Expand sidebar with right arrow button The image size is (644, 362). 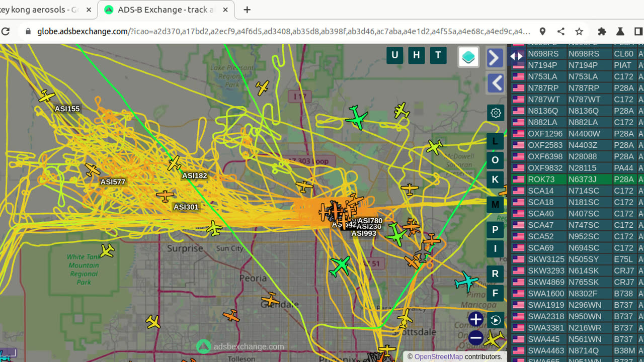(x=495, y=58)
